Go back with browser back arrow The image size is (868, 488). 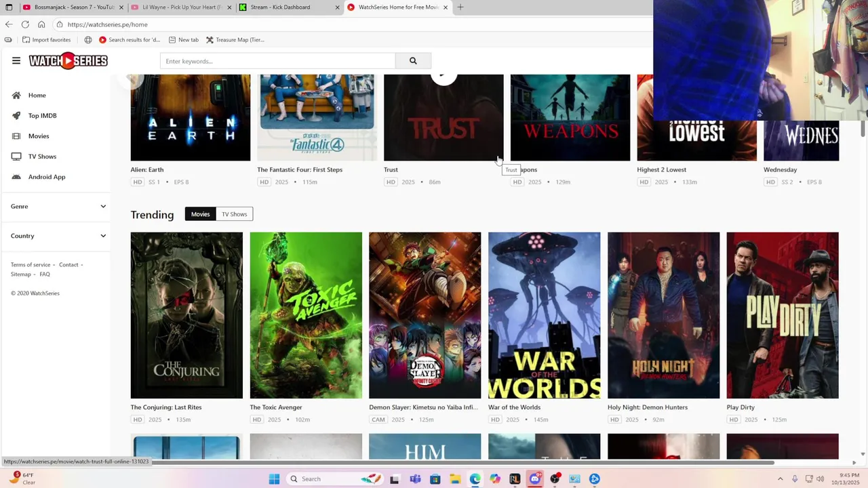point(9,24)
